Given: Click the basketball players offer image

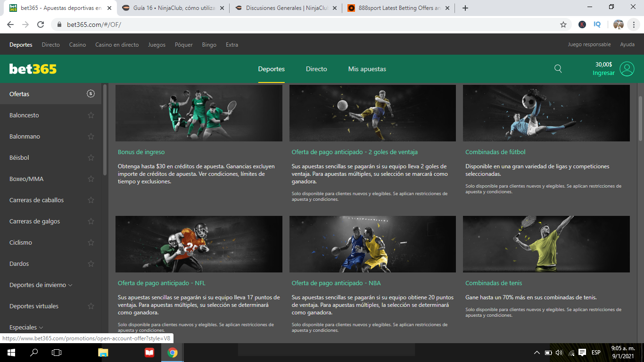Looking at the screenshot, I should [x=372, y=244].
